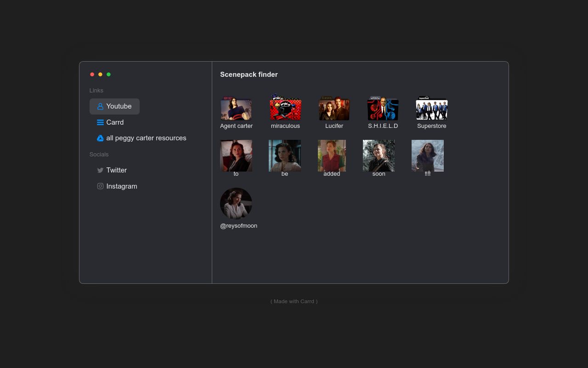Click the Instagram camera icon
This screenshot has width=588, height=368.
pyautogui.click(x=100, y=186)
